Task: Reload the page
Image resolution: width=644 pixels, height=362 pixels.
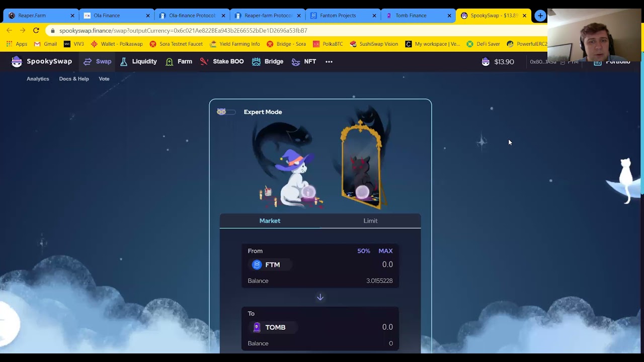Action: pyautogui.click(x=36, y=30)
